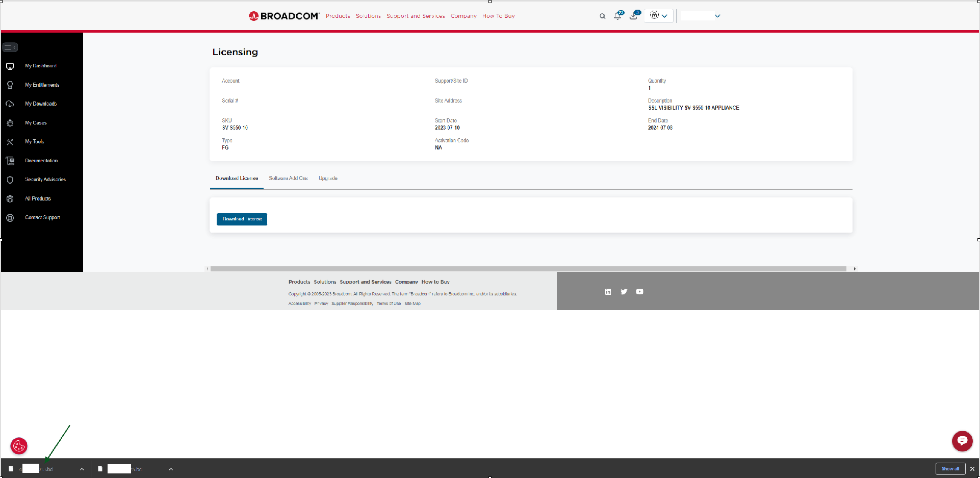
Task: Click the My Downloads cloud icon
Action: coord(10,104)
